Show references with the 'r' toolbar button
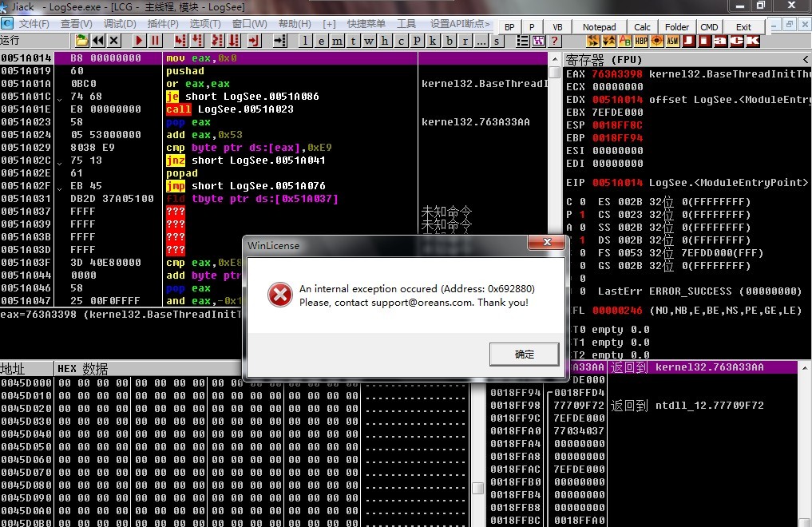Screen dimensions: 812x527 465,41
